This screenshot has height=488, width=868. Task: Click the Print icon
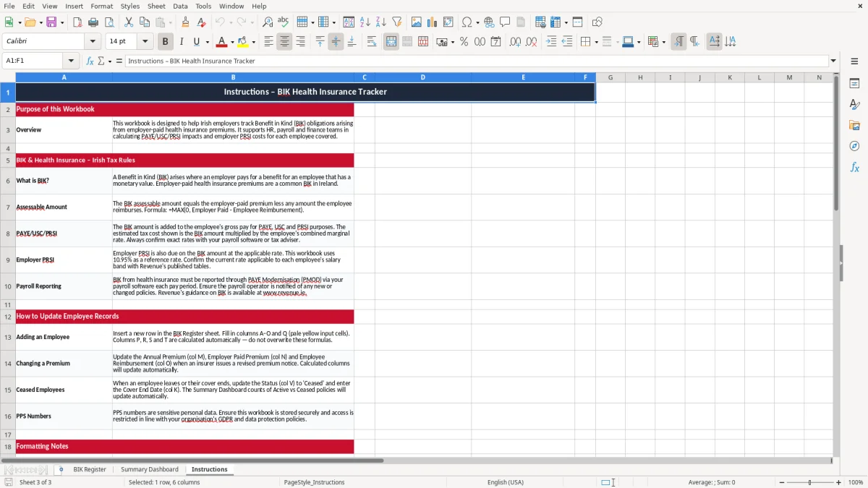click(93, 22)
